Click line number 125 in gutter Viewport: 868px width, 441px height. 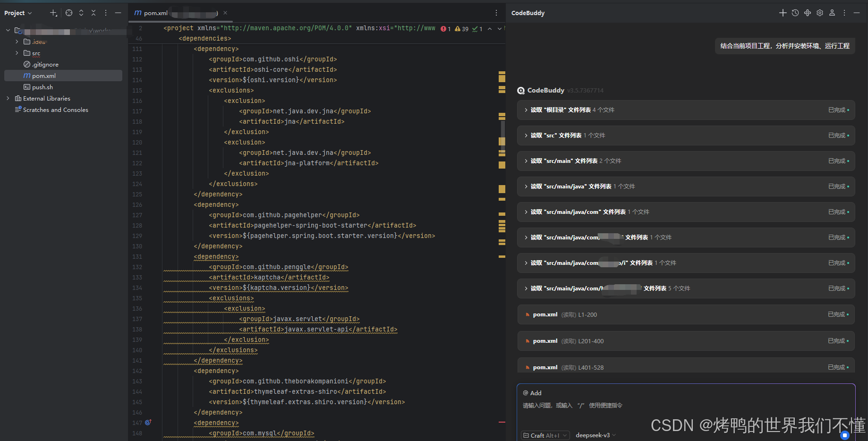tap(137, 195)
